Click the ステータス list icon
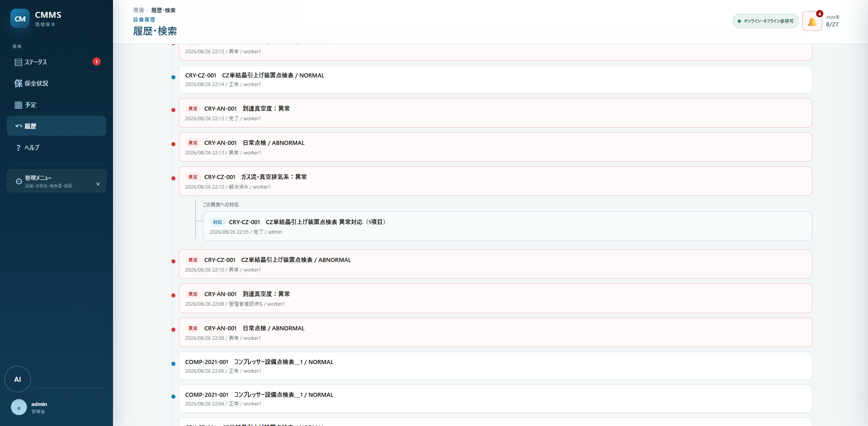The width and height of the screenshot is (868, 426). 18,62
